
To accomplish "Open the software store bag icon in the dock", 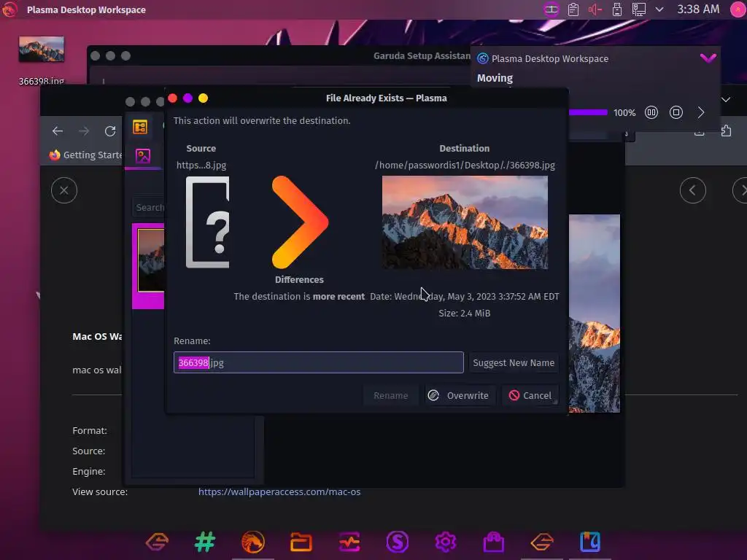I will click(494, 542).
